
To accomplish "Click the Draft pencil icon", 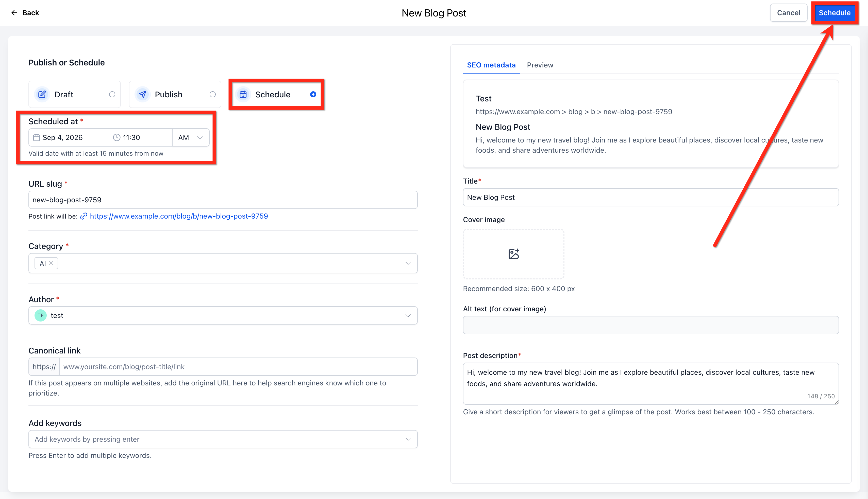I will pyautogui.click(x=42, y=94).
